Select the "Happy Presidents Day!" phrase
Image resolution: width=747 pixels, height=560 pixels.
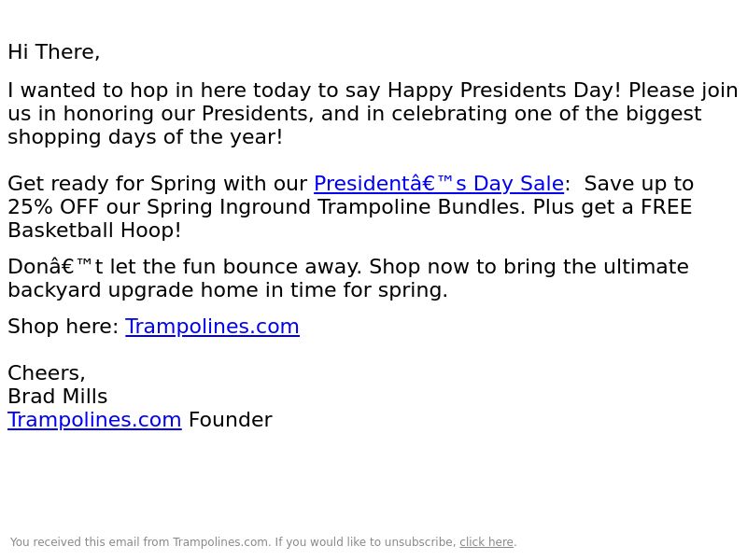tap(504, 91)
